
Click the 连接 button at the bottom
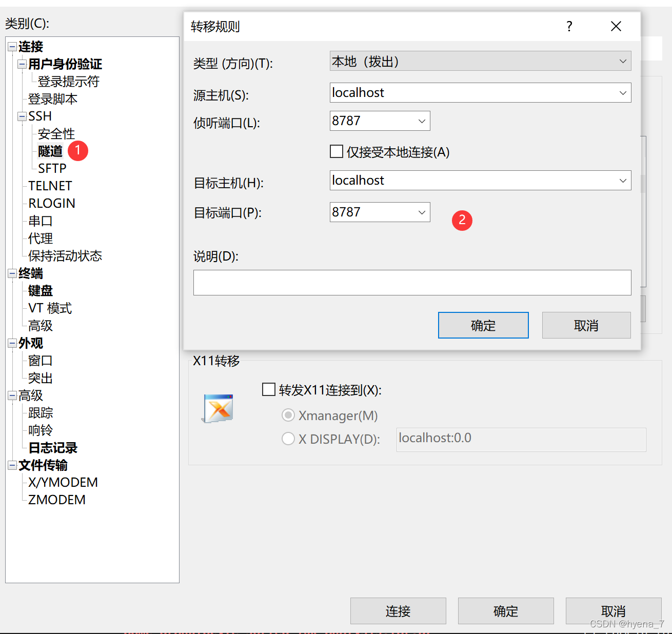point(398,611)
